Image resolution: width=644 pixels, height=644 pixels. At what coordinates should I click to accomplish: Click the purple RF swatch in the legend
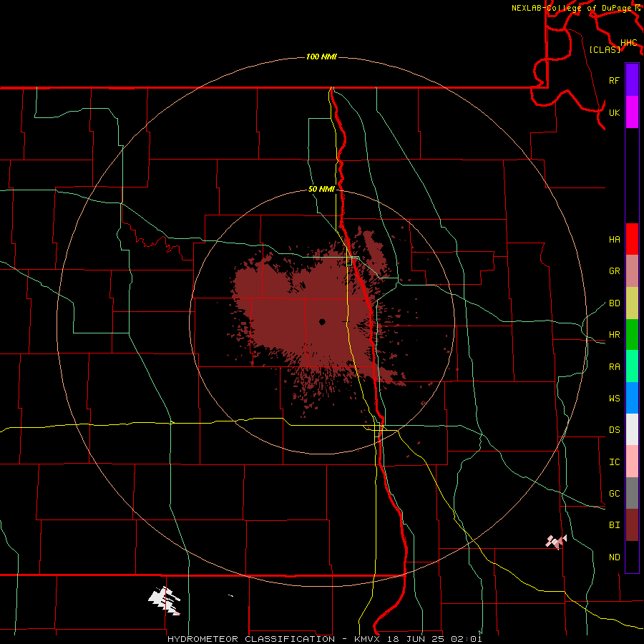pos(632,80)
